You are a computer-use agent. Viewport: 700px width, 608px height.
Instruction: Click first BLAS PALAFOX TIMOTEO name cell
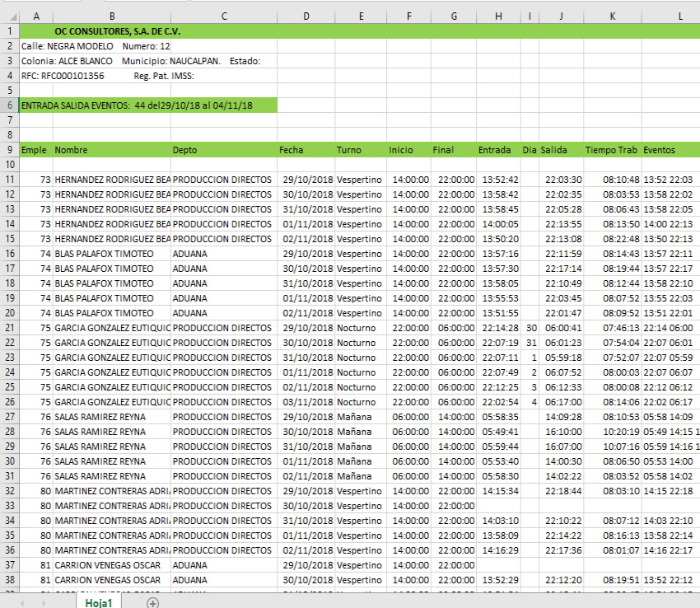tap(111, 254)
